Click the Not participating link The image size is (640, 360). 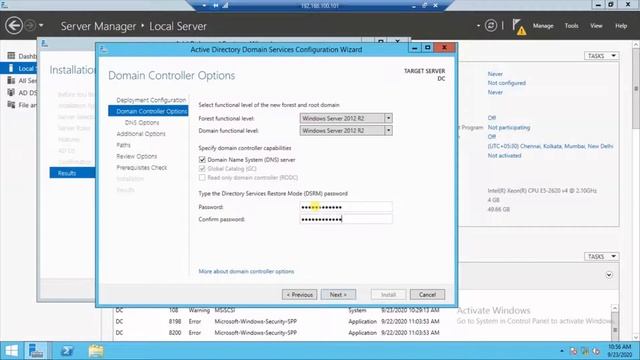coord(509,127)
